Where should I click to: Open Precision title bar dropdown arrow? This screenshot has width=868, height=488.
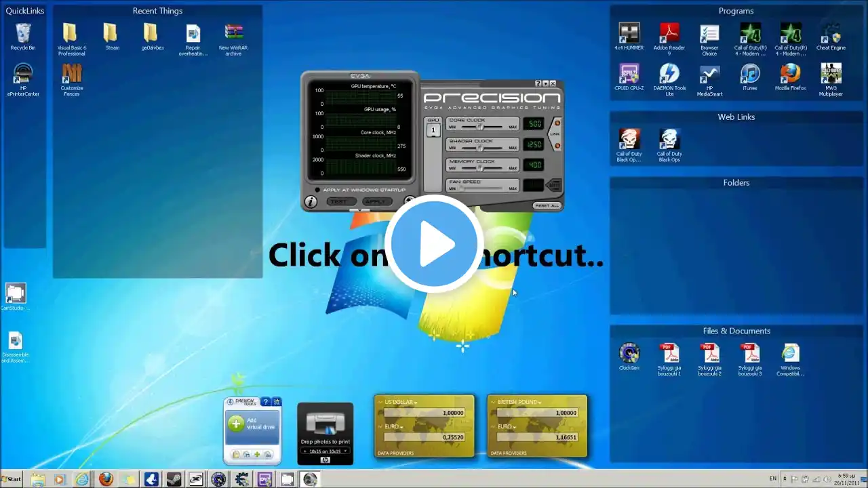click(546, 83)
